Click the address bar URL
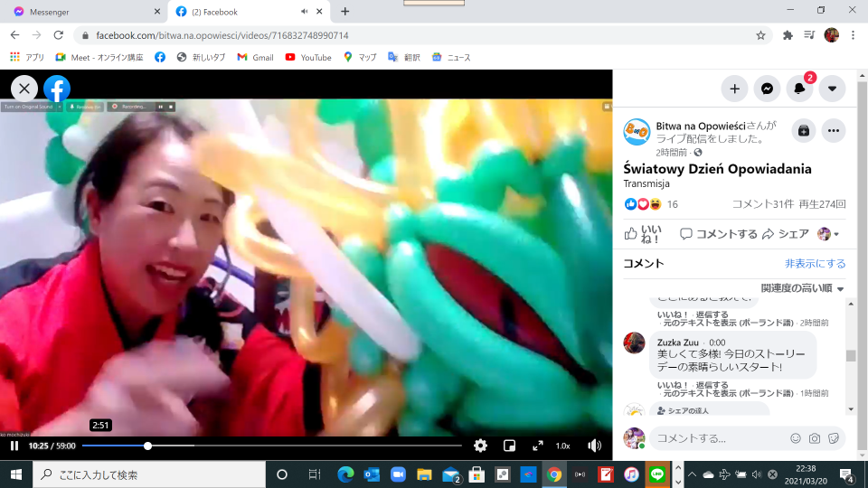This screenshot has width=868, height=488. tap(222, 35)
